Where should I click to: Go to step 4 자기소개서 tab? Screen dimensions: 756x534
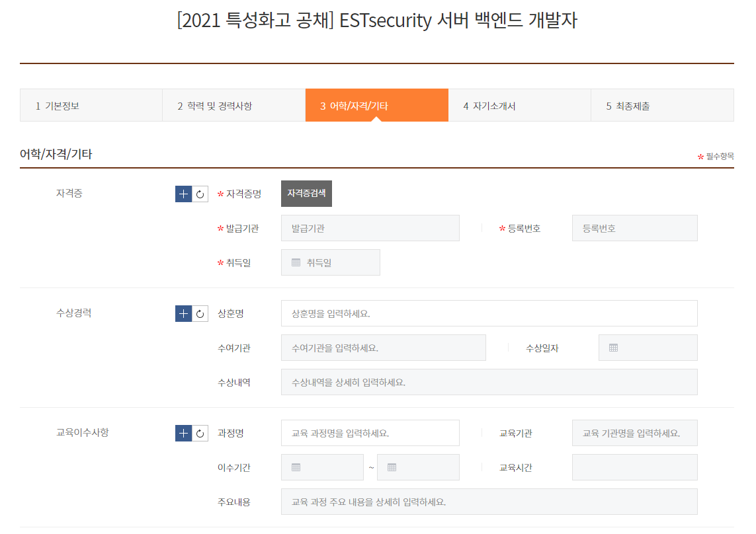[x=520, y=106]
